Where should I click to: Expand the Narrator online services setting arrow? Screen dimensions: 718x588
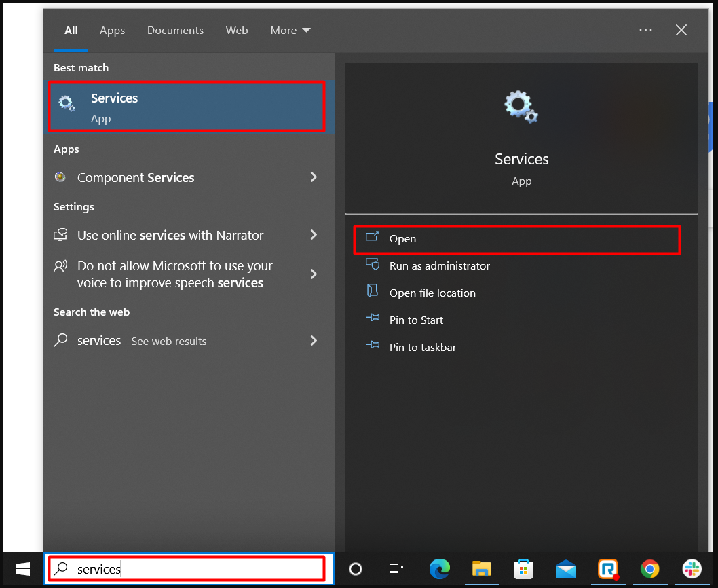[314, 235]
